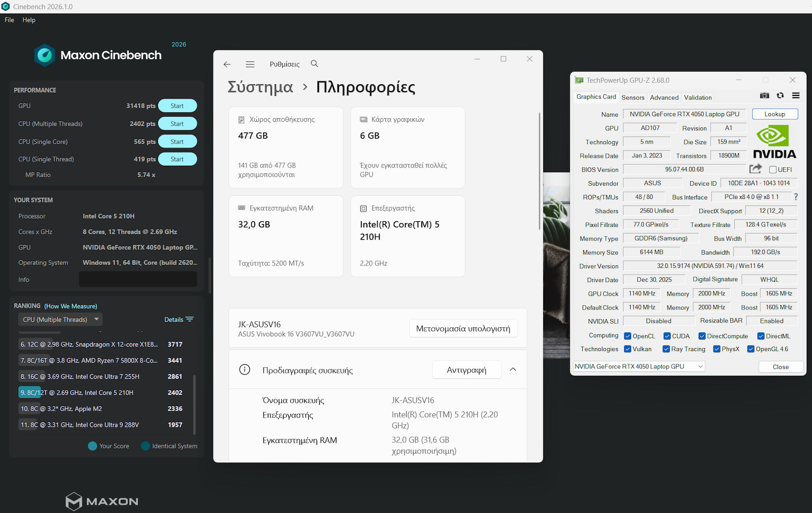Click the filter icon beside Details
The height and width of the screenshot is (513, 812).
pyautogui.click(x=189, y=320)
